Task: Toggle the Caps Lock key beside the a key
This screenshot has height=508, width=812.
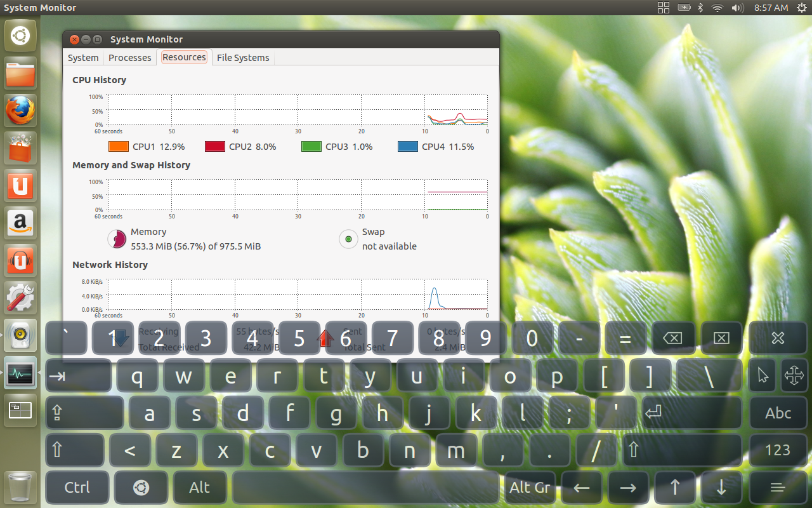Action: tap(85, 413)
